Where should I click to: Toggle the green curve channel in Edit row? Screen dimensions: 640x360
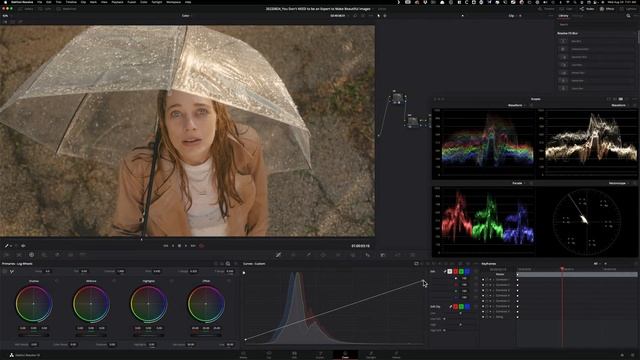[x=461, y=271]
